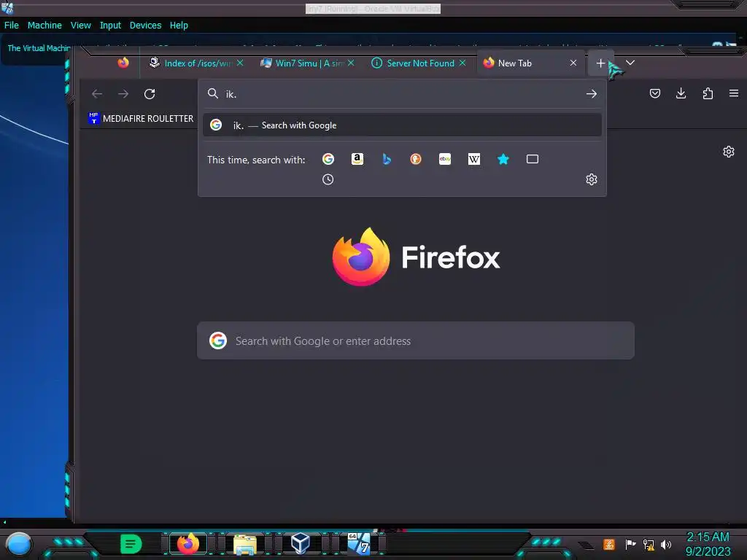Go back one page
This screenshot has height=560, width=747.
(97, 94)
